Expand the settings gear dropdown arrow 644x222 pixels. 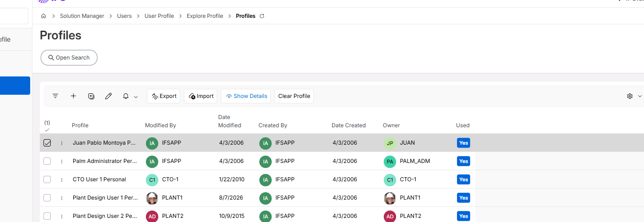click(x=640, y=96)
